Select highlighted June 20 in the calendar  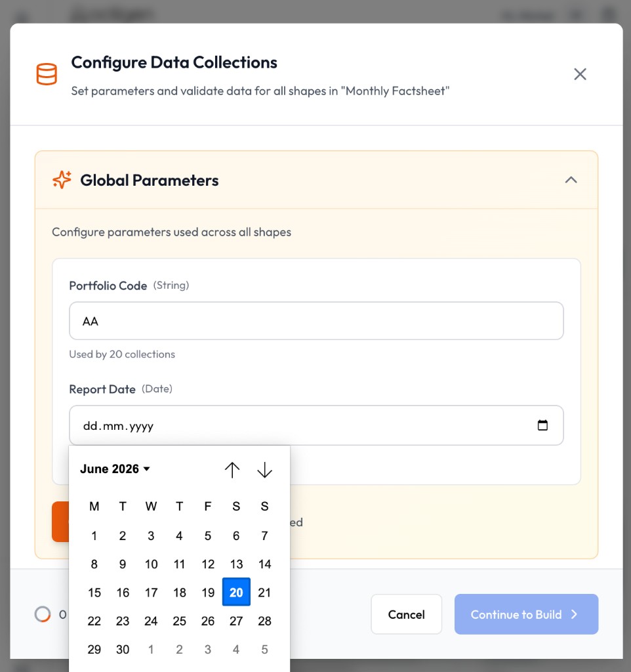236,592
